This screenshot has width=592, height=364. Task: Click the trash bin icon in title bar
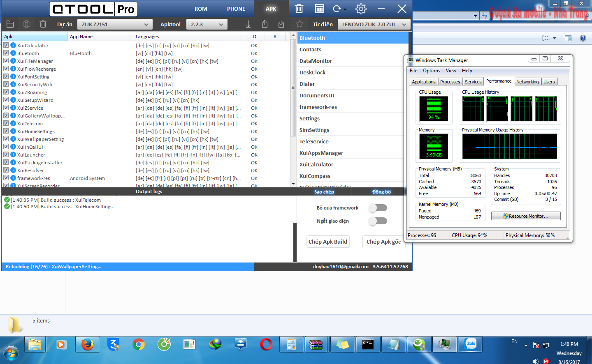(299, 9)
